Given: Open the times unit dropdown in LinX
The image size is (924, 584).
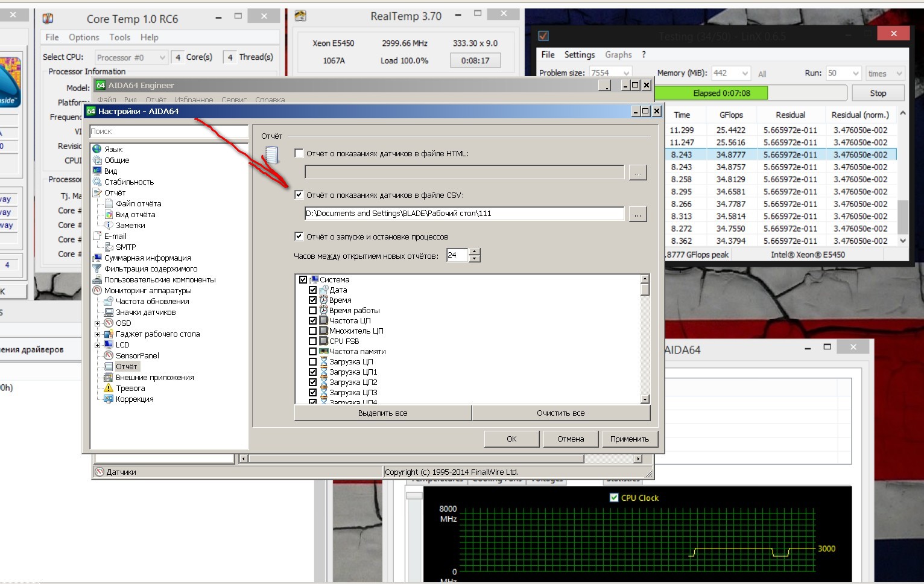Looking at the screenshot, I should [885, 73].
